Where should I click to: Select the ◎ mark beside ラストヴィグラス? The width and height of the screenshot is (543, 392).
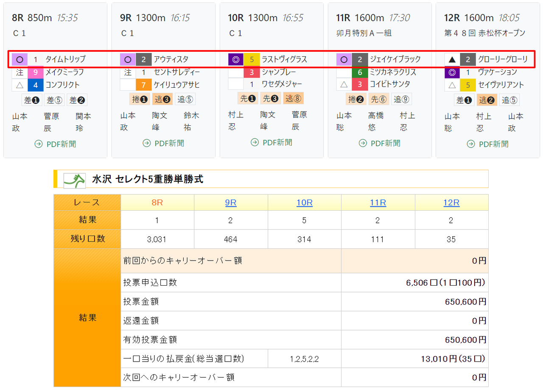(236, 59)
